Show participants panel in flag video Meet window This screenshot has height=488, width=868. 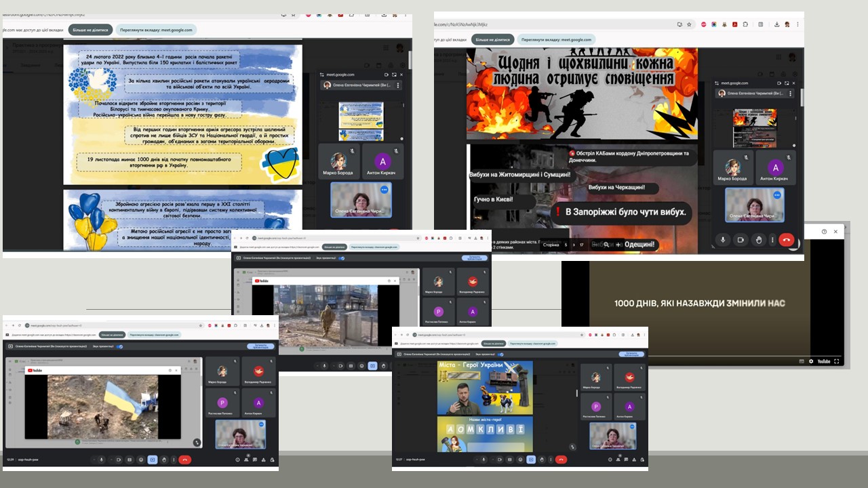[246, 460]
